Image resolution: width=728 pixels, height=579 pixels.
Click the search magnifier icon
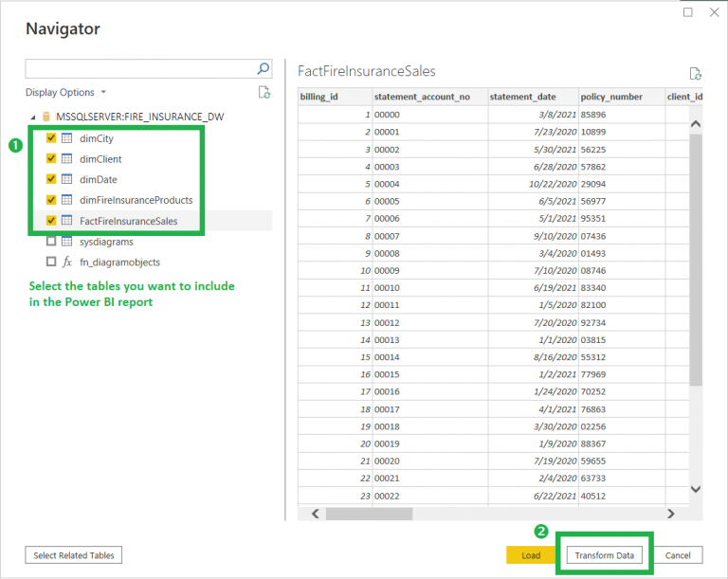[264, 69]
